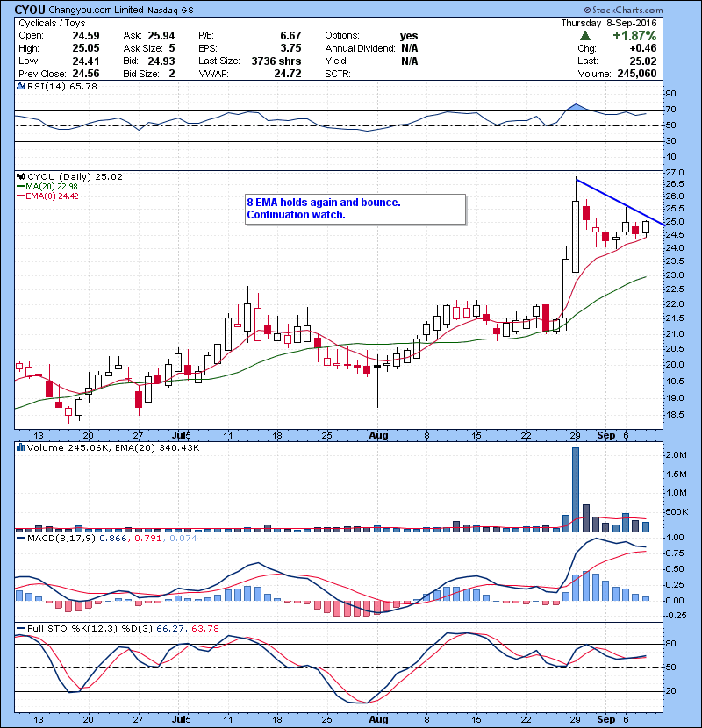
Task: Click the Aug date label under the stochastic panel
Action: coord(378,719)
